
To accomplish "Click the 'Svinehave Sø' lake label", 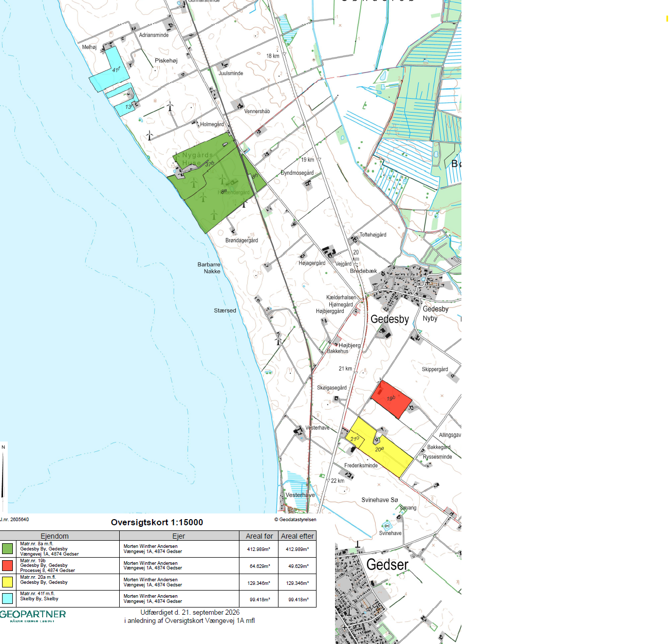I will click(x=380, y=500).
